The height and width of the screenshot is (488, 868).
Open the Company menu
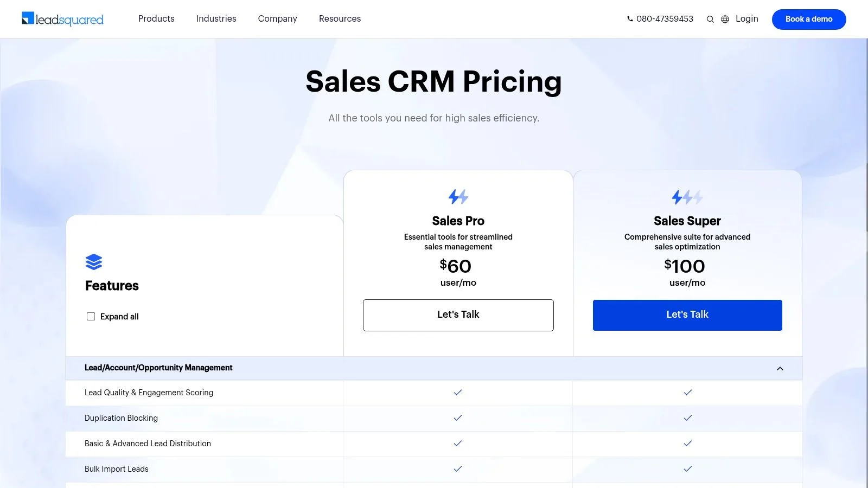pos(277,19)
